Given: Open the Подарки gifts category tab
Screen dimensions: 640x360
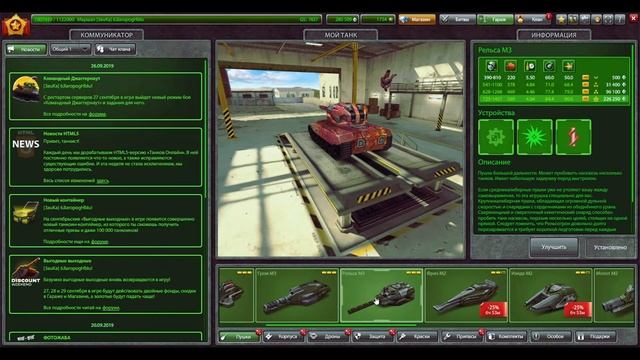Looking at the screenshot, I should click(x=596, y=337).
